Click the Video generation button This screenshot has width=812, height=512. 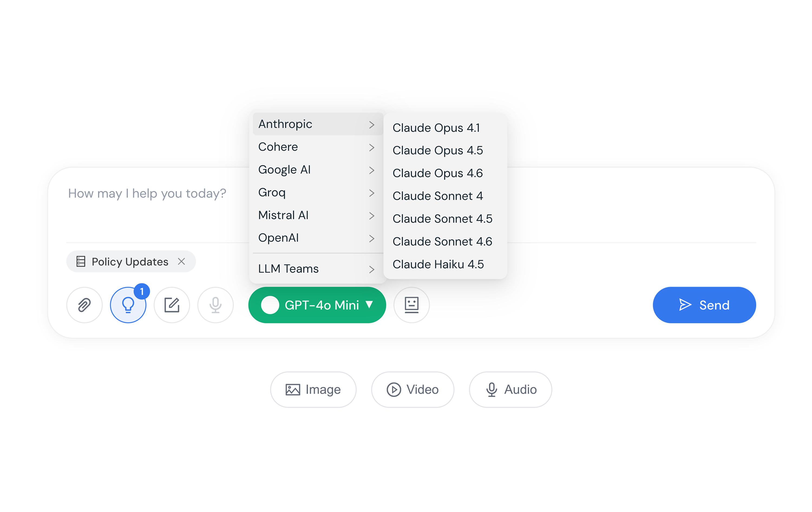point(412,389)
